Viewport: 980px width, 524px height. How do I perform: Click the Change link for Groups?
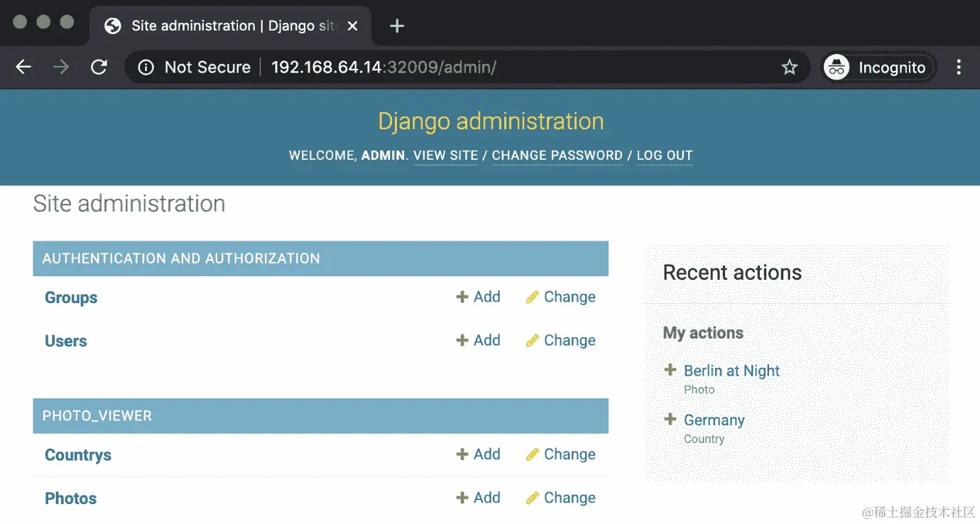point(560,297)
